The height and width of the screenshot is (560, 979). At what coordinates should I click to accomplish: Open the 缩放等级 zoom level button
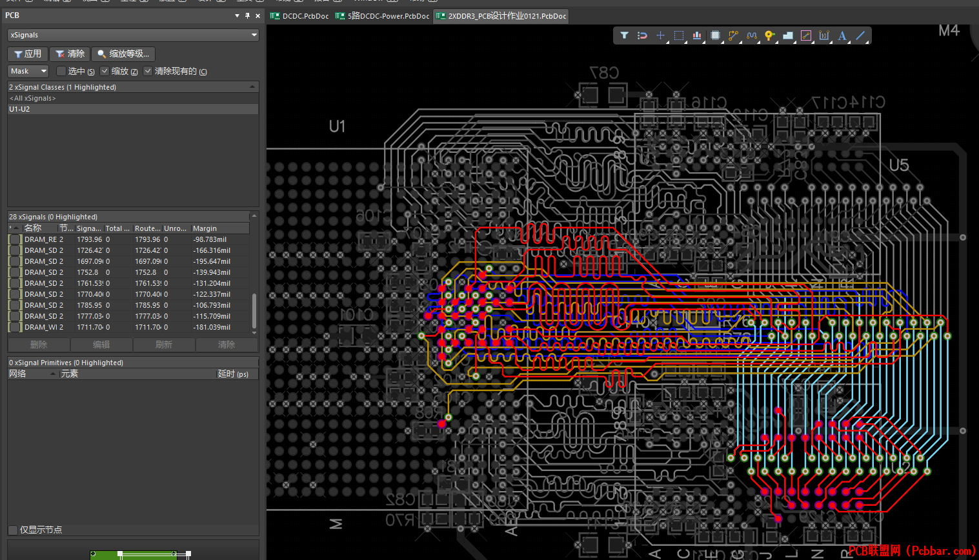pos(123,54)
